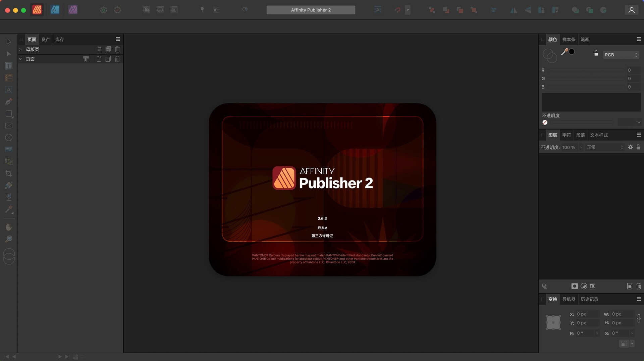Switch to the 库存 tab

(x=60, y=40)
